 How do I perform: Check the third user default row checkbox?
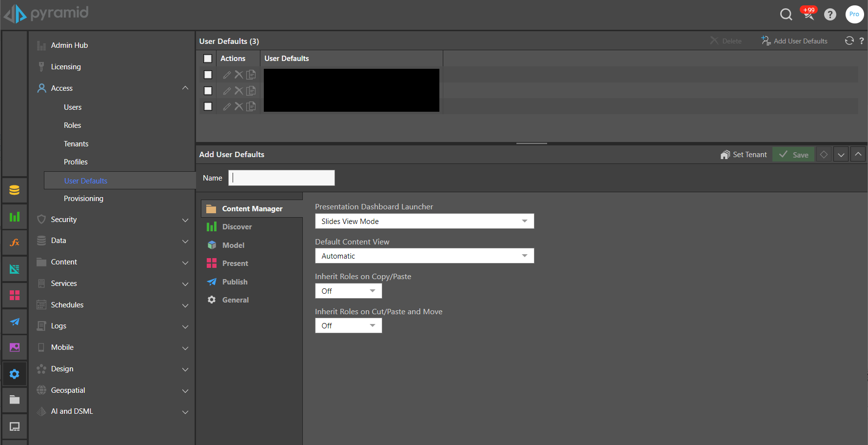(x=208, y=106)
